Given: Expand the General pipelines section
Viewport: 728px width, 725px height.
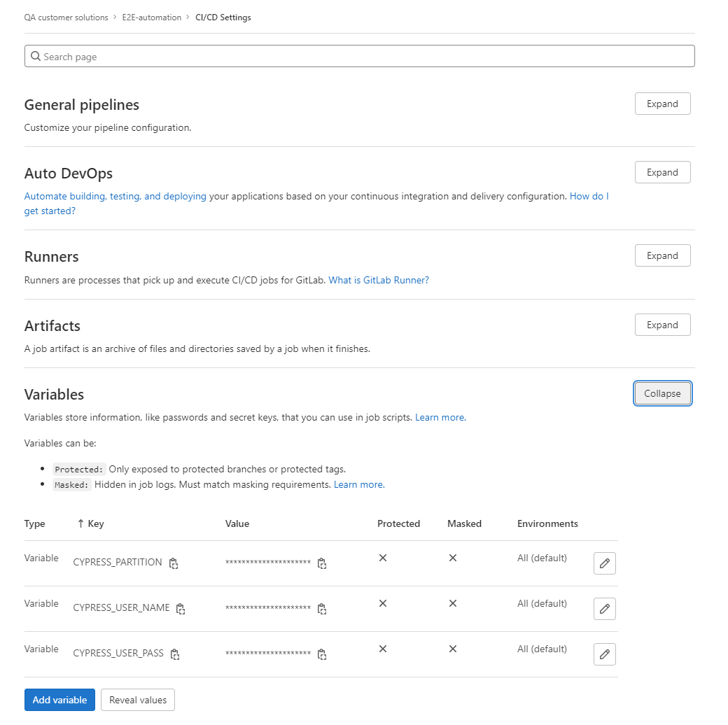Looking at the screenshot, I should (662, 104).
